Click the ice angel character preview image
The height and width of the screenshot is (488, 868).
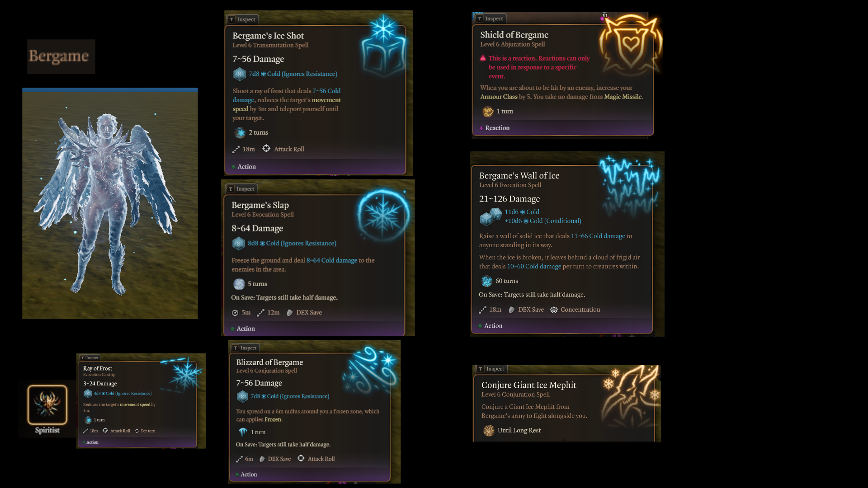(x=110, y=203)
